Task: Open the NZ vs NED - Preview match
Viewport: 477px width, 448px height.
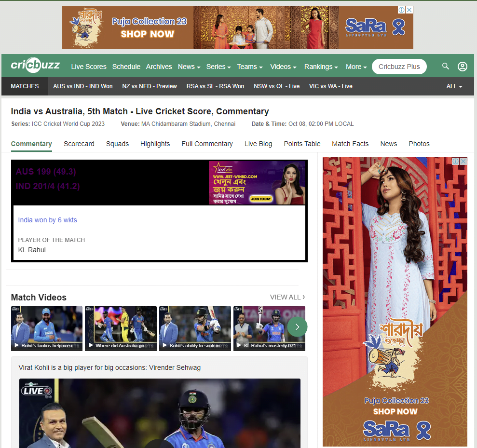Action: (150, 86)
